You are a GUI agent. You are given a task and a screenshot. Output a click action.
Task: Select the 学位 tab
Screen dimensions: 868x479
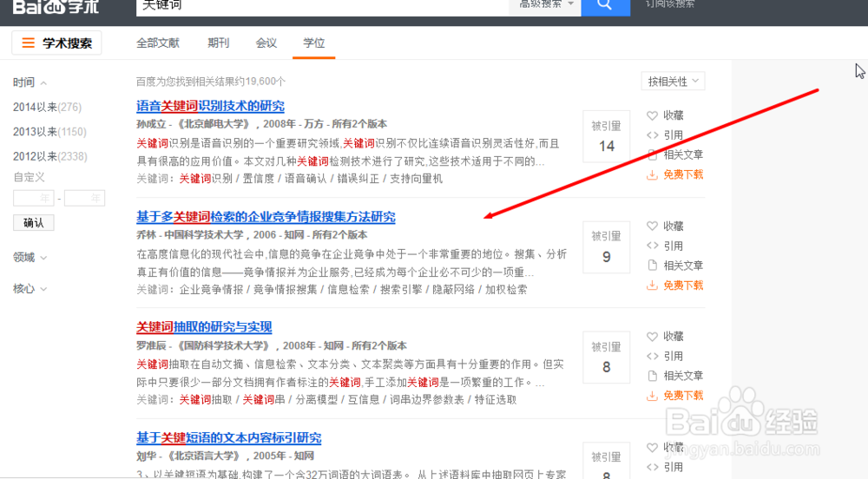[314, 43]
